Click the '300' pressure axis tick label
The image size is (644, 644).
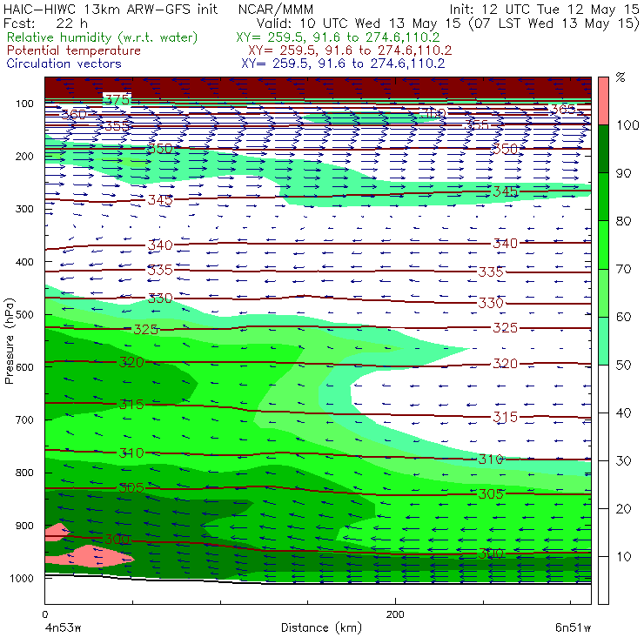tap(24, 209)
